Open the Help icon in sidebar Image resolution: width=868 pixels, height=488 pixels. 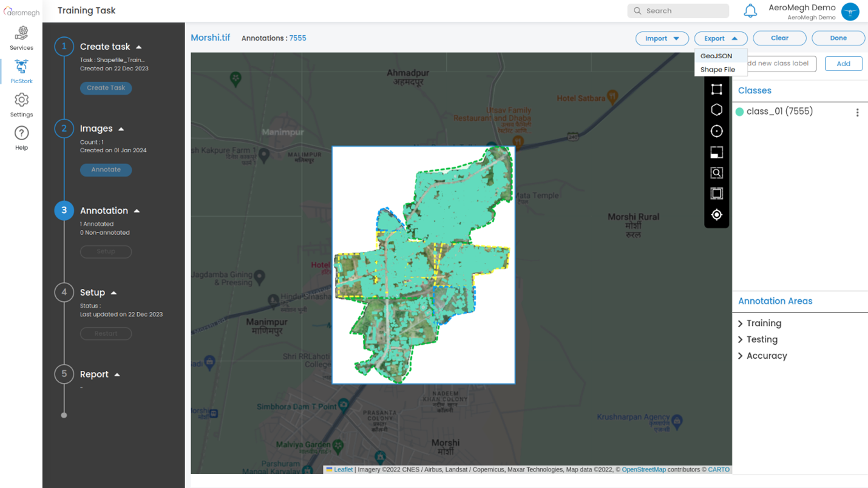[21, 138]
